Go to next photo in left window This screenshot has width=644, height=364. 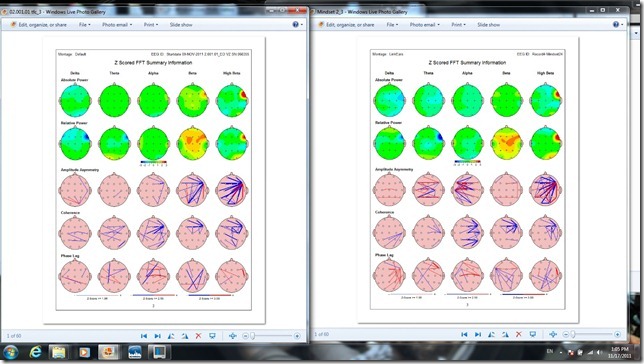click(x=157, y=336)
